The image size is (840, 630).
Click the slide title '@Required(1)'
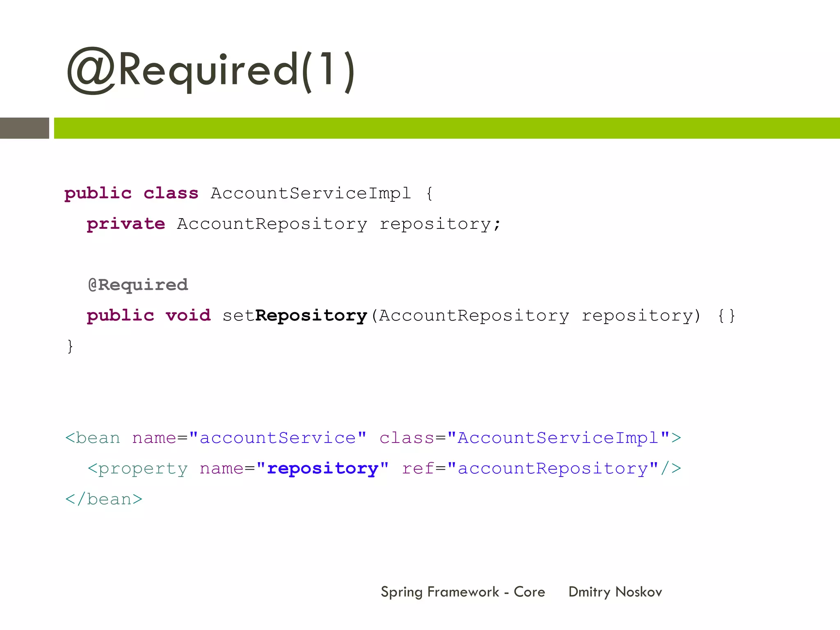[211, 71]
